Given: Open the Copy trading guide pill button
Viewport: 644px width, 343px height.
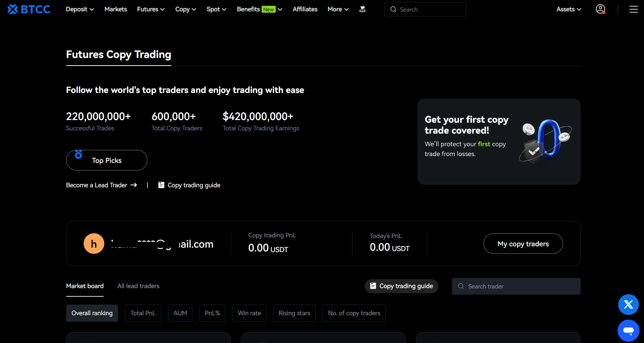Looking at the screenshot, I should tap(402, 286).
